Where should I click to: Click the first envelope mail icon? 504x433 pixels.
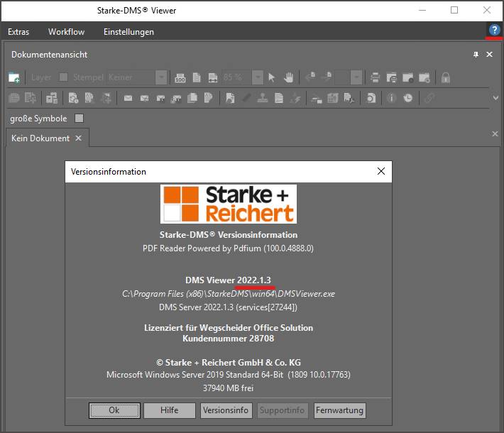(128, 98)
